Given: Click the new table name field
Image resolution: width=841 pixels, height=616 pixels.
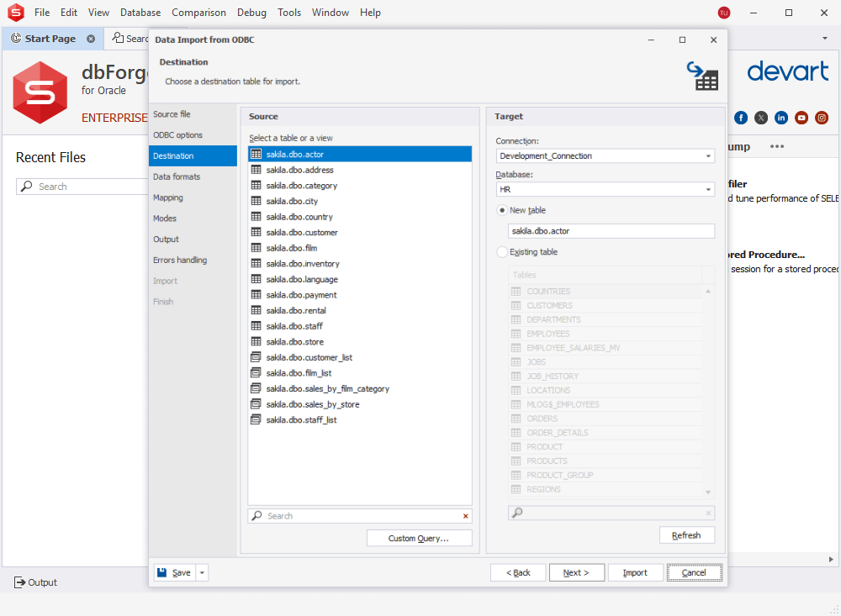Looking at the screenshot, I should [611, 231].
